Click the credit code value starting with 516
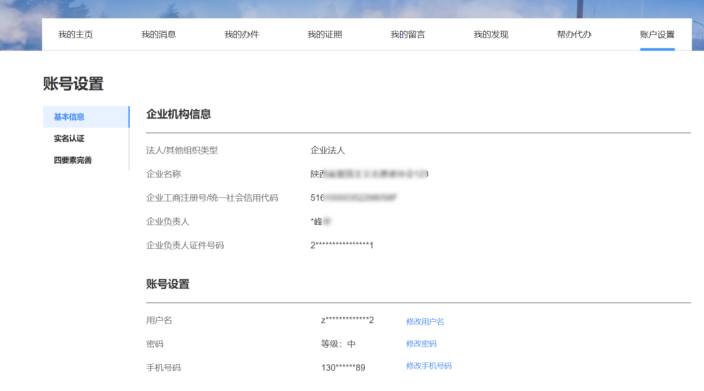 (x=354, y=198)
